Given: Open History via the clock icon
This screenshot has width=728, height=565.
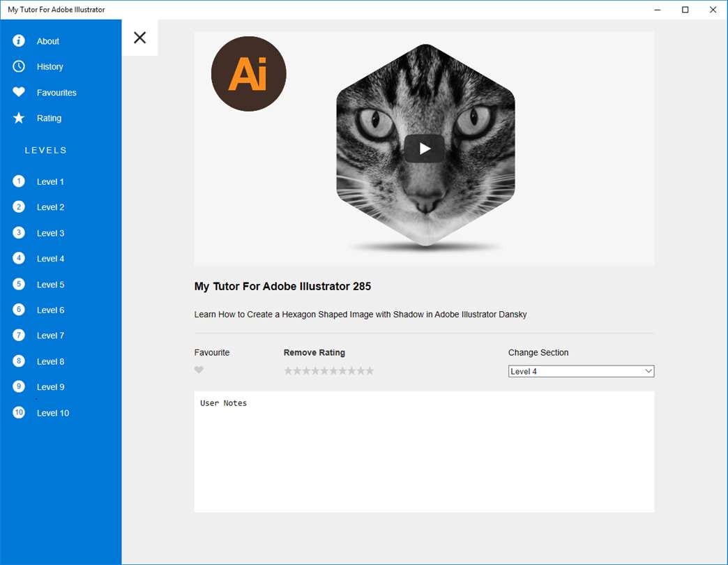Looking at the screenshot, I should pos(19,66).
